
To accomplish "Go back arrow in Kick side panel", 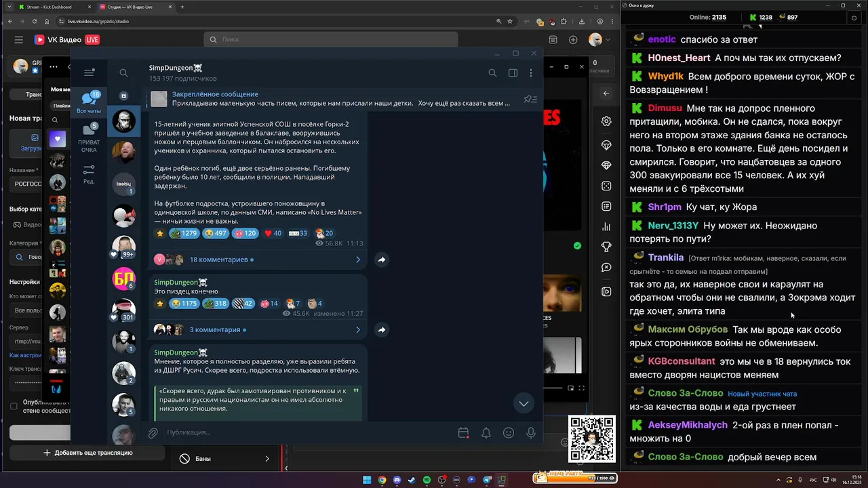I will point(606,94).
